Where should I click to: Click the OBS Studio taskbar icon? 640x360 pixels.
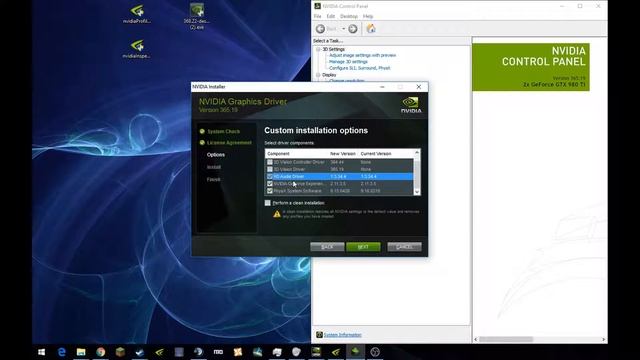375,352
